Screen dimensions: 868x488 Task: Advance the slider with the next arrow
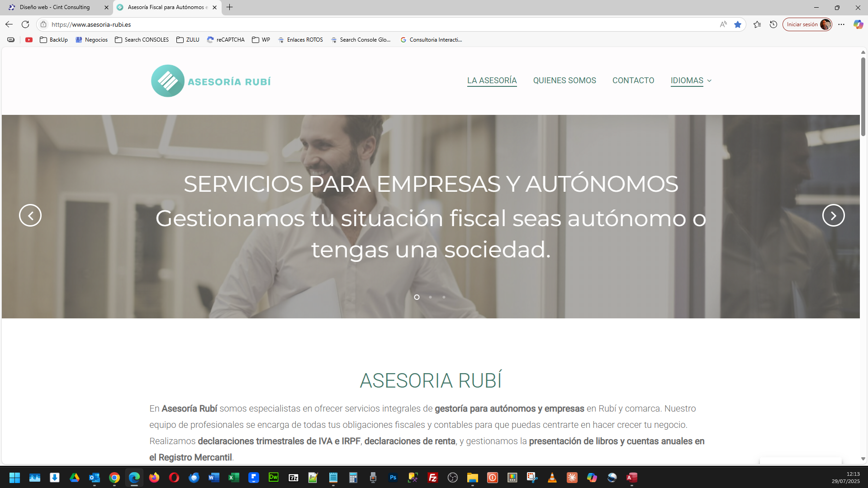[833, 215]
